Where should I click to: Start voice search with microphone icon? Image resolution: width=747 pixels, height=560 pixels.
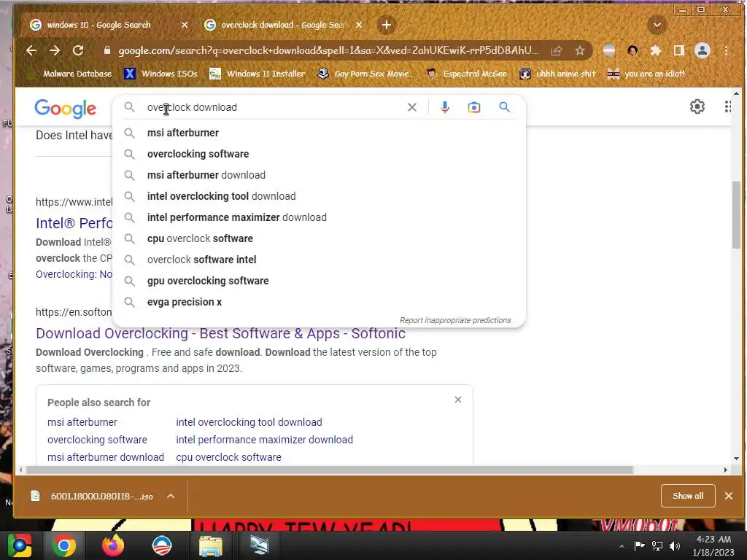click(x=444, y=107)
